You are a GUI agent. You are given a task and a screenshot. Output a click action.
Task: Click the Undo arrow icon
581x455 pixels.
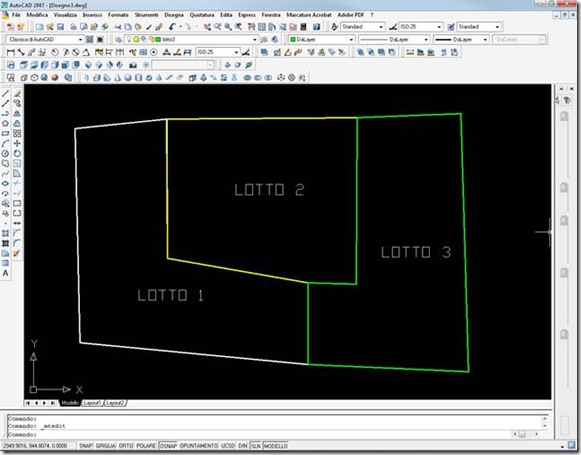[172, 27]
